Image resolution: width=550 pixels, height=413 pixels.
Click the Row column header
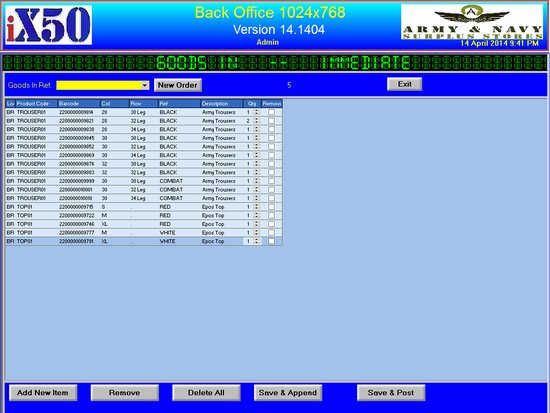click(x=143, y=104)
